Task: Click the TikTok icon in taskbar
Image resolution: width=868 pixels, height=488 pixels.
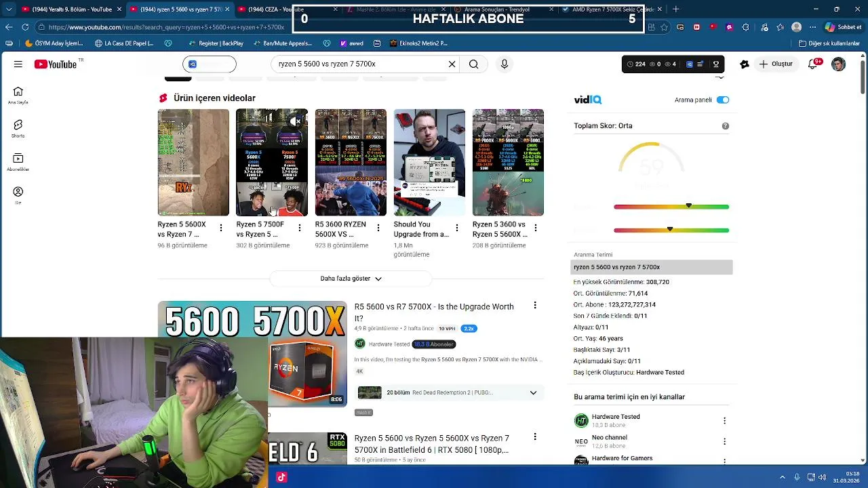Action: (x=281, y=477)
